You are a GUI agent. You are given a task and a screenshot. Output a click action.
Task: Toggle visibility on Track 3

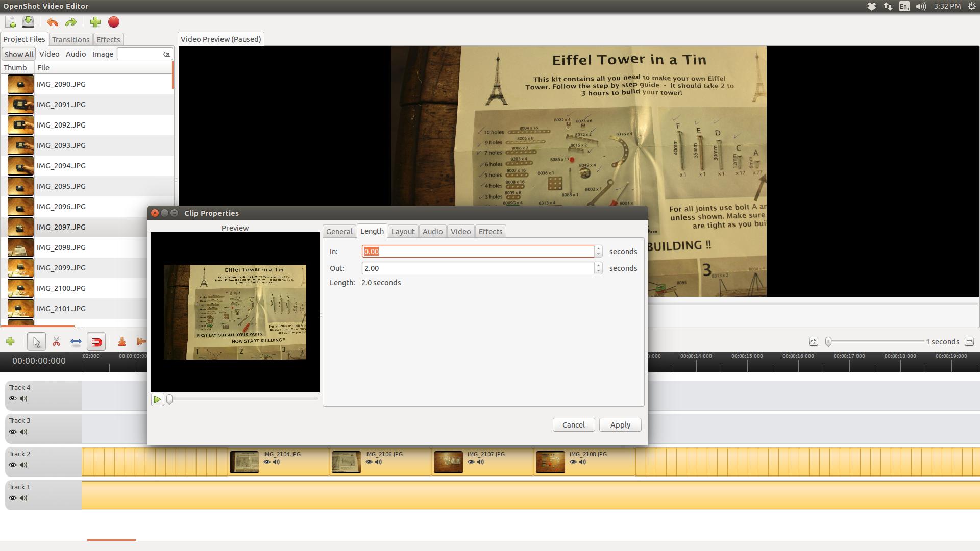(x=13, y=431)
